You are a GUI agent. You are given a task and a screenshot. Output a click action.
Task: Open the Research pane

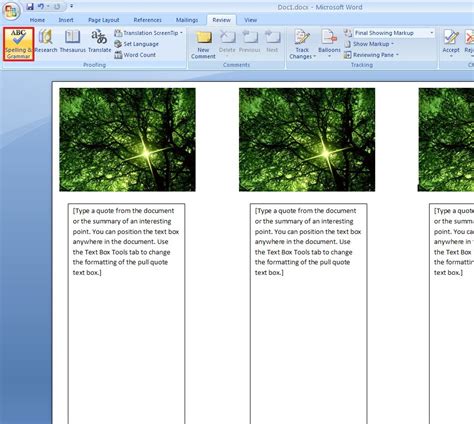46,41
